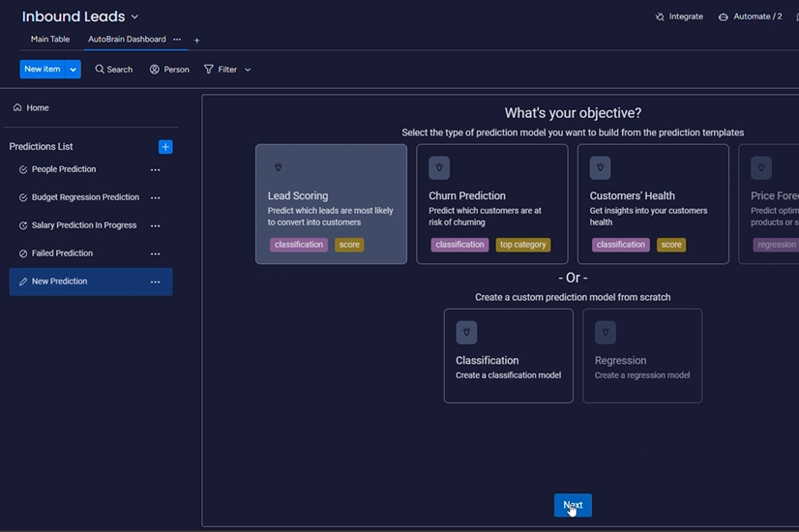The width and height of the screenshot is (799, 532).
Task: Click the Integrate plug icon
Action: 660,16
